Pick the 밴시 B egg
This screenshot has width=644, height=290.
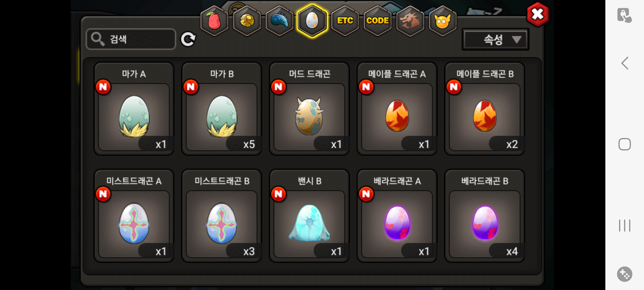(309, 216)
